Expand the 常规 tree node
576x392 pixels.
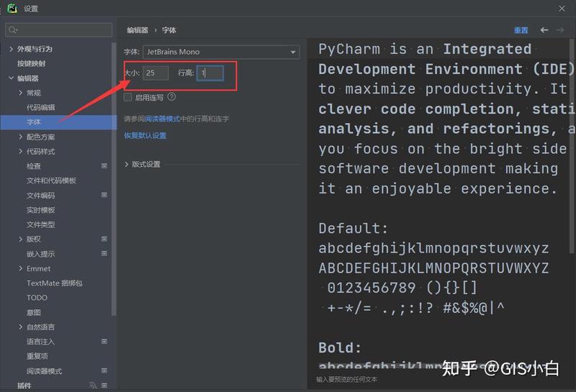21,93
